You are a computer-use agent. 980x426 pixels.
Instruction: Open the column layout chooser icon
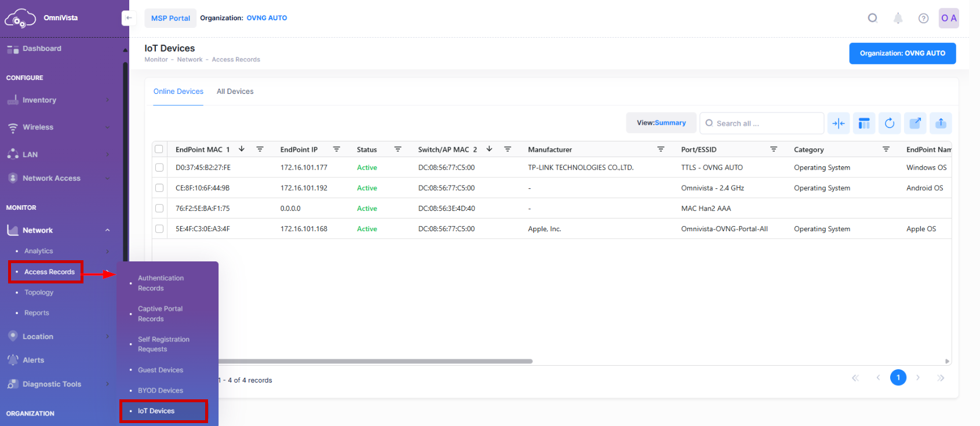point(864,123)
